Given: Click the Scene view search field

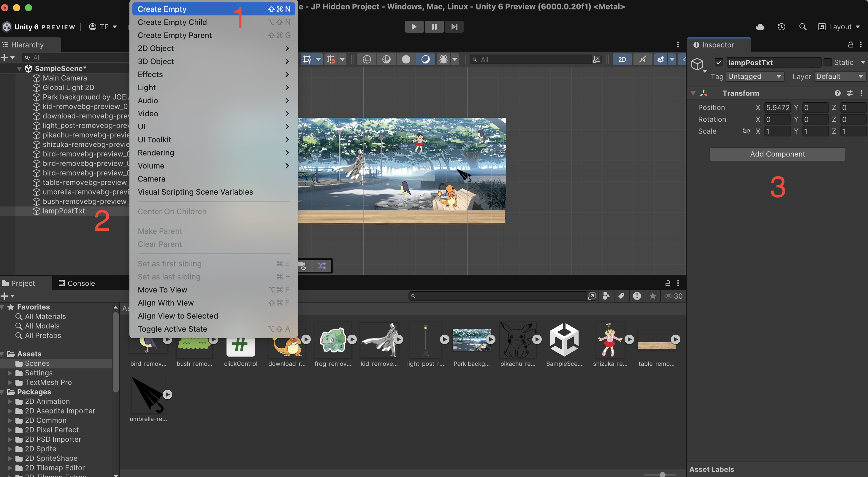Looking at the screenshot, I should pyautogui.click(x=531, y=59).
